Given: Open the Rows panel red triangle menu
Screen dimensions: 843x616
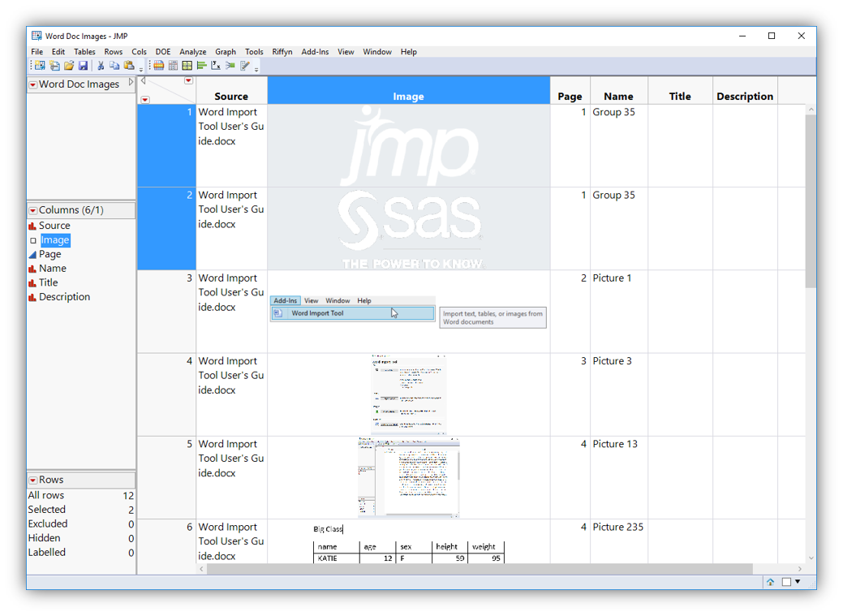Looking at the screenshot, I should click(33, 479).
